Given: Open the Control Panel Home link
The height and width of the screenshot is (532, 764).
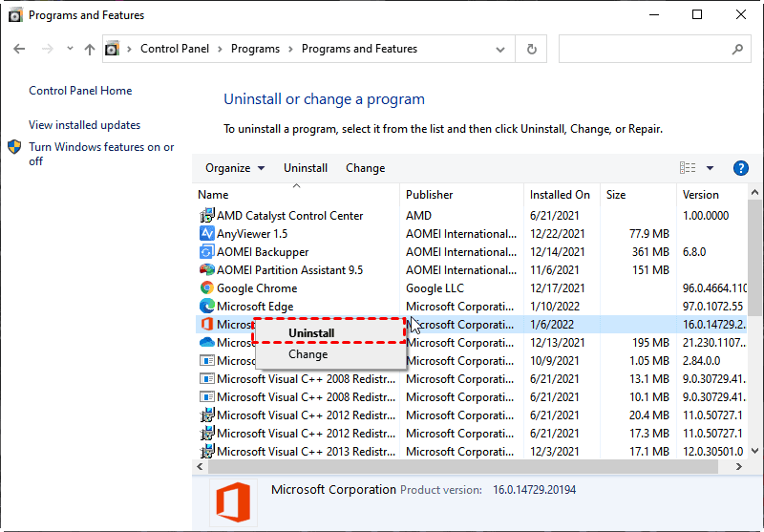Looking at the screenshot, I should point(80,91).
